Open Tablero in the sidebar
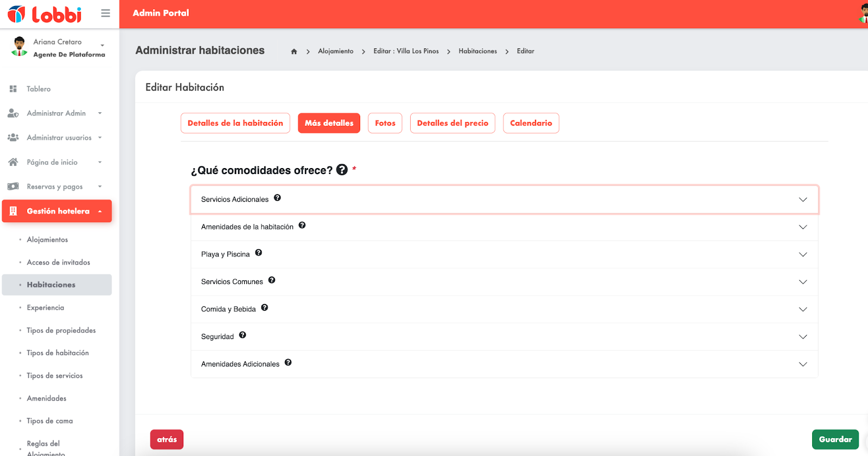The height and width of the screenshot is (456, 868). coord(39,89)
